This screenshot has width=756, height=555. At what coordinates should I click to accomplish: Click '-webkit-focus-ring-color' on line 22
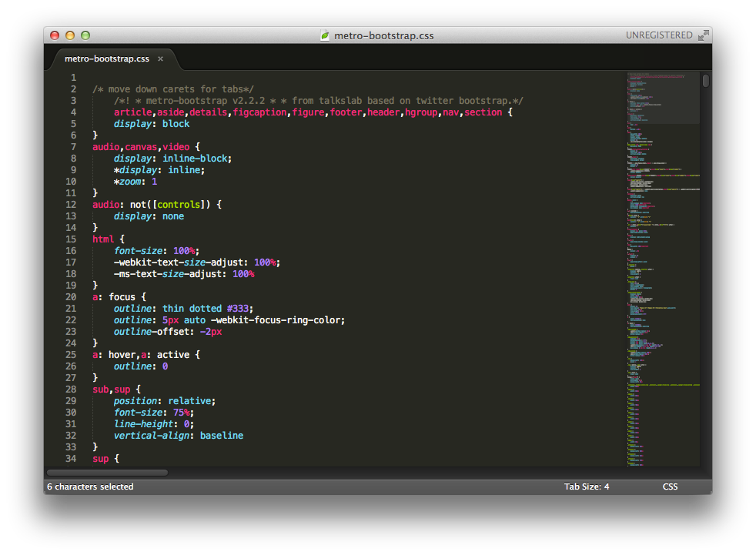[276, 320]
